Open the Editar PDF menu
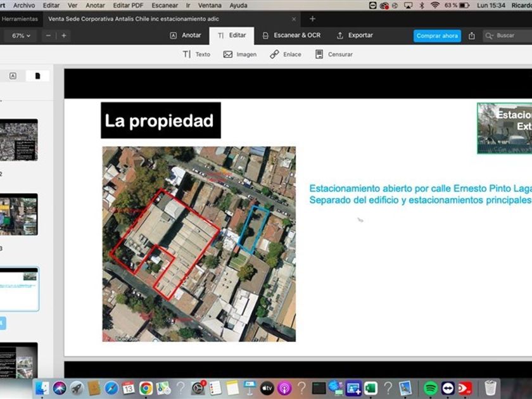This screenshot has height=399, width=532. tap(128, 6)
